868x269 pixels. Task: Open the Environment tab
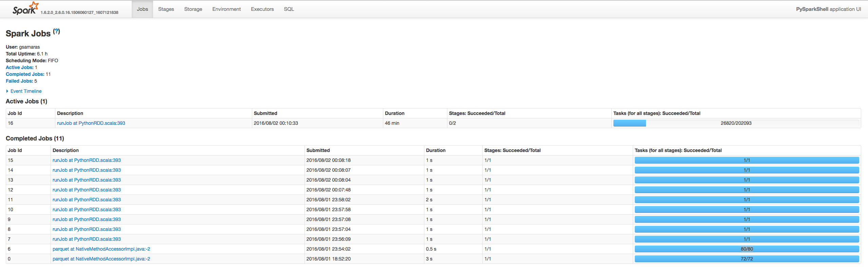226,9
